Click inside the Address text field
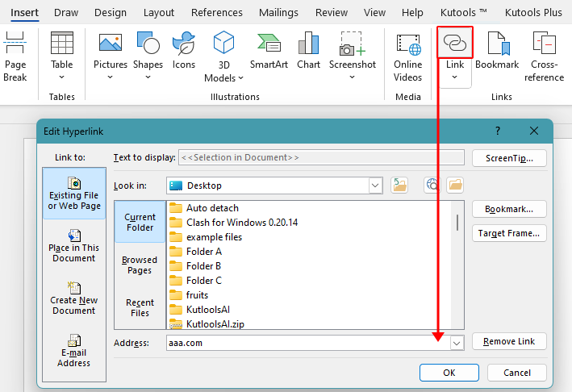This screenshot has height=392, width=572. click(x=307, y=343)
